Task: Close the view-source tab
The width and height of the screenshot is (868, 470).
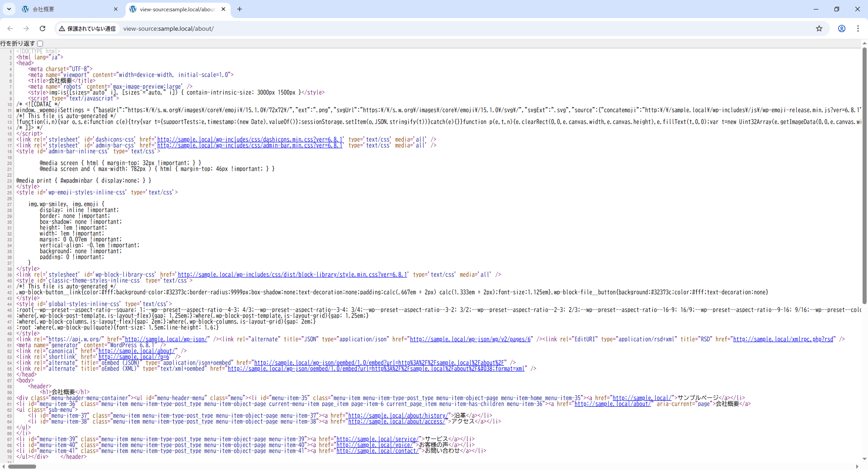Action: (x=223, y=9)
